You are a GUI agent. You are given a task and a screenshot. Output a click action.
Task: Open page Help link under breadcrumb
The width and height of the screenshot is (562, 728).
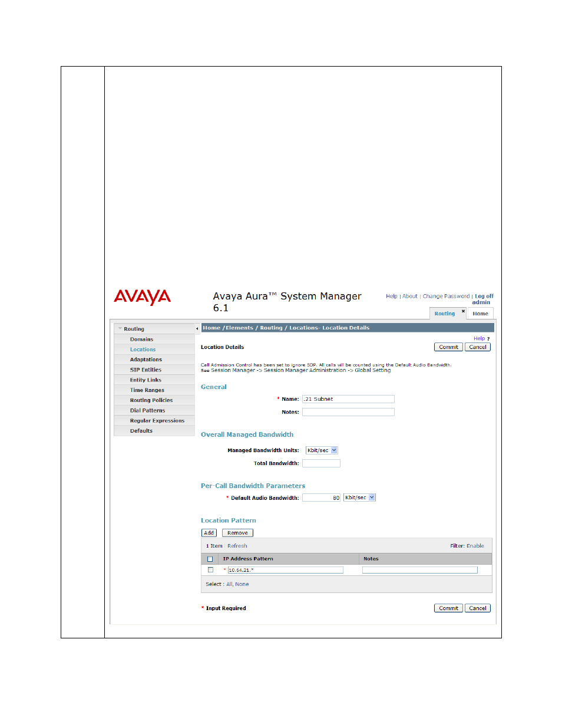tap(479, 338)
